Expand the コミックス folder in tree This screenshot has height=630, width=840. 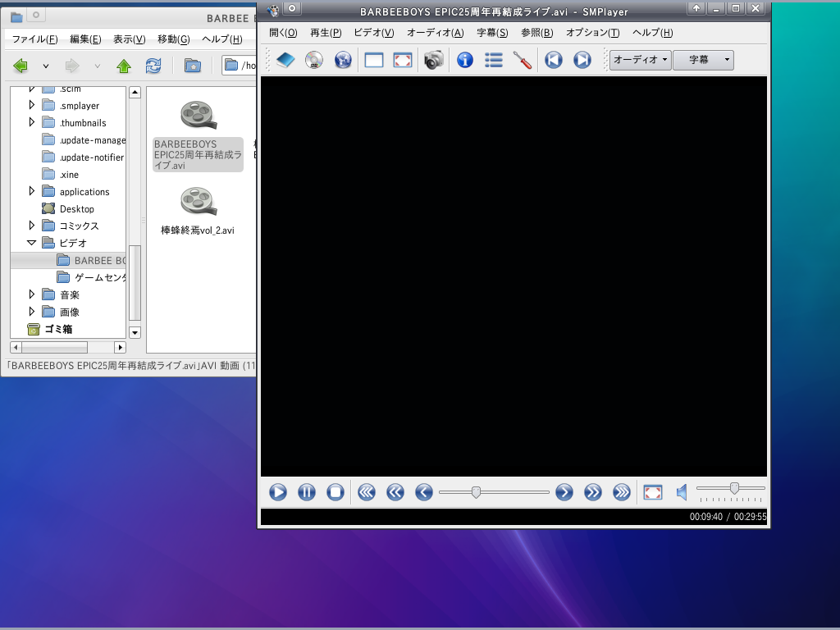[x=32, y=225]
